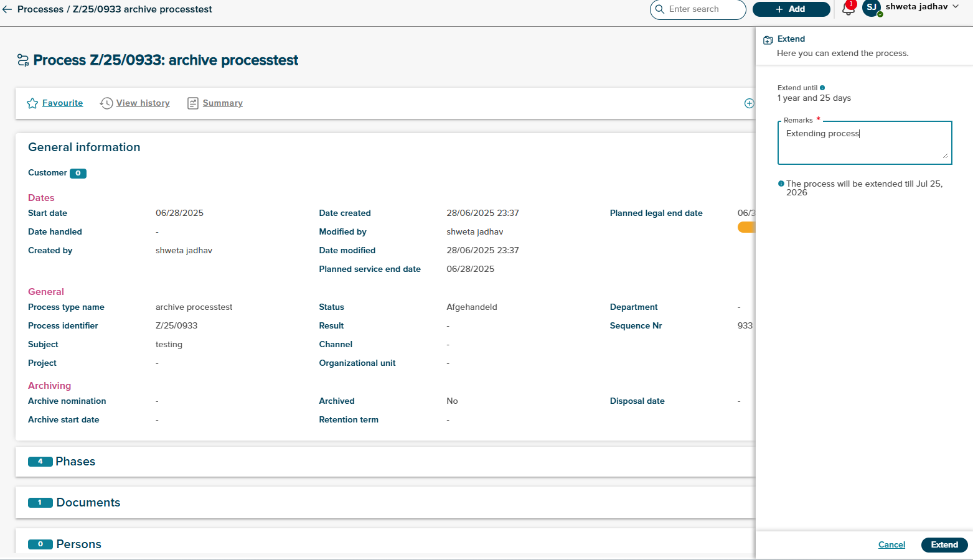Click the search magnifier icon
The width and height of the screenshot is (973, 560).
point(660,9)
